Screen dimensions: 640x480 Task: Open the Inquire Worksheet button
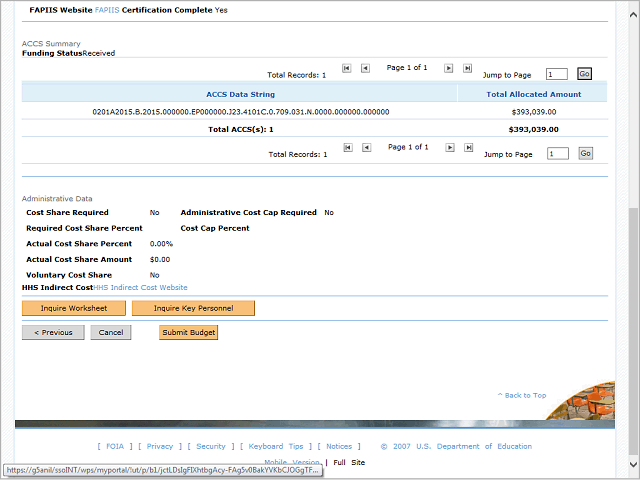(73, 308)
